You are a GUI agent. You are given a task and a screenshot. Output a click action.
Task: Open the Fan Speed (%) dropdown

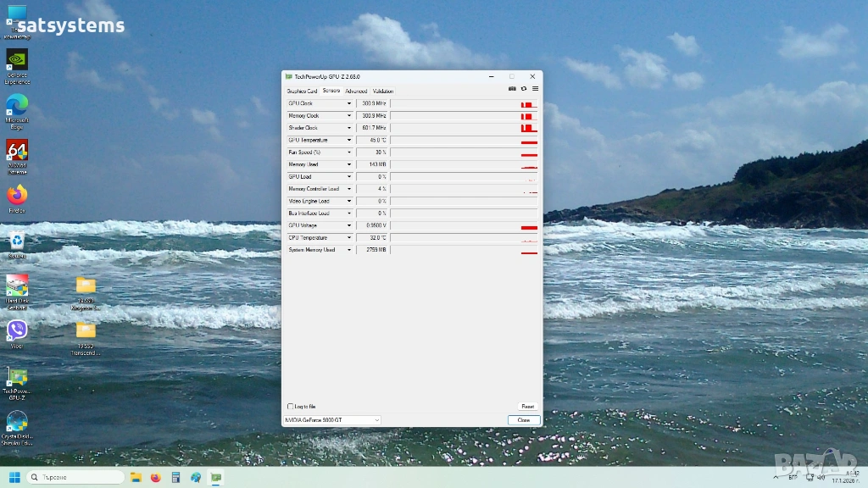click(x=348, y=152)
